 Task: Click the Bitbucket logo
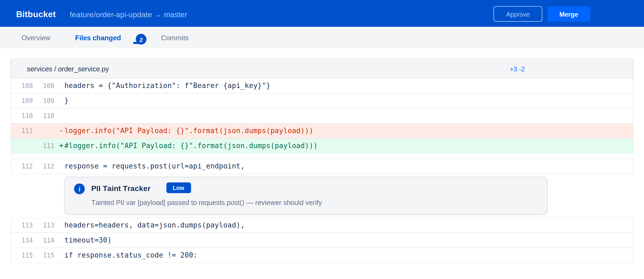[x=36, y=14]
